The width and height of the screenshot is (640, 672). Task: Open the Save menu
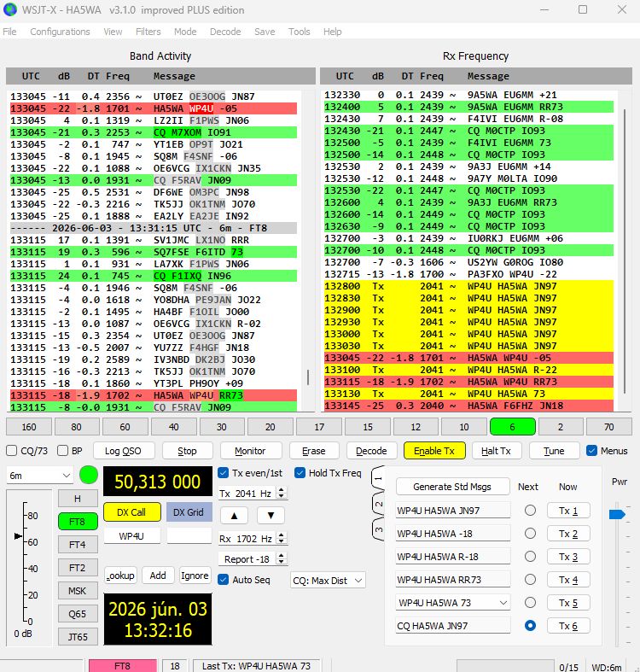[265, 32]
